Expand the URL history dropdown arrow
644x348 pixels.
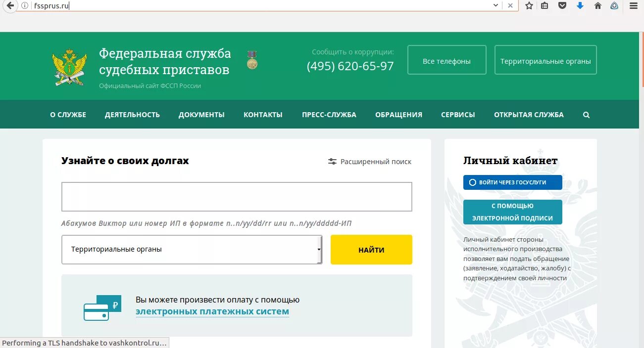coord(495,5)
